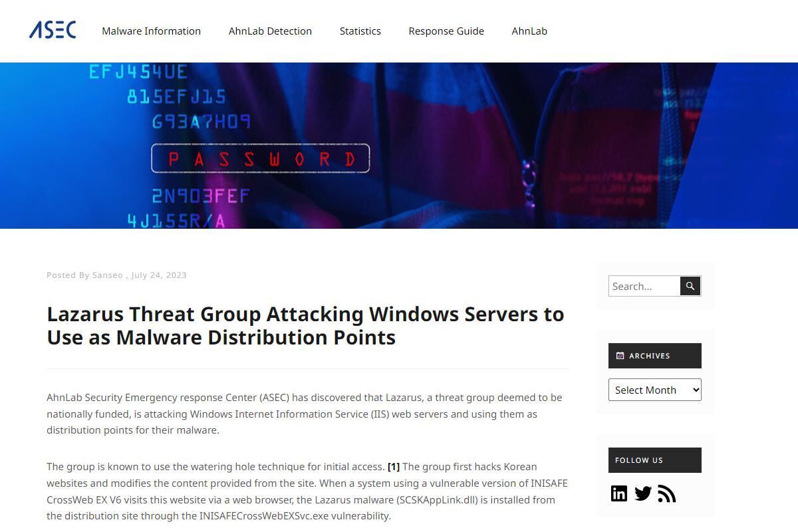Screen dimensions: 798x532
Task: Open the Lazarus Threat Group article title
Action: [x=305, y=325]
